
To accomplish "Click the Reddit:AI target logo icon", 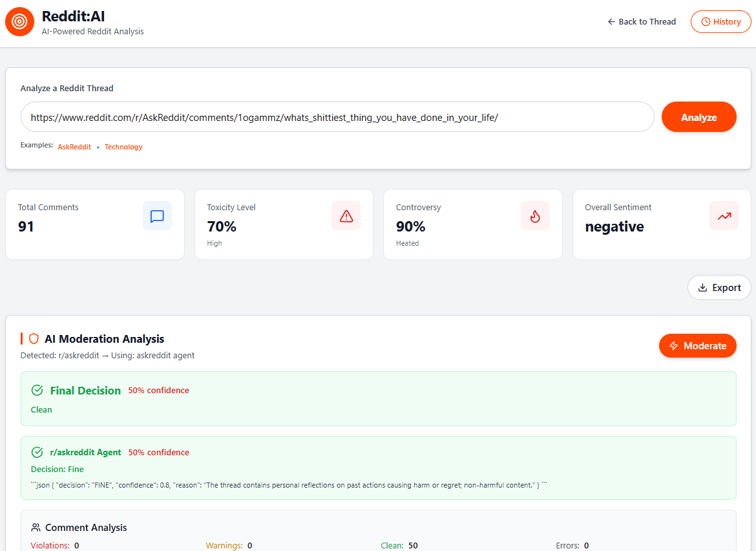I will click(20, 22).
